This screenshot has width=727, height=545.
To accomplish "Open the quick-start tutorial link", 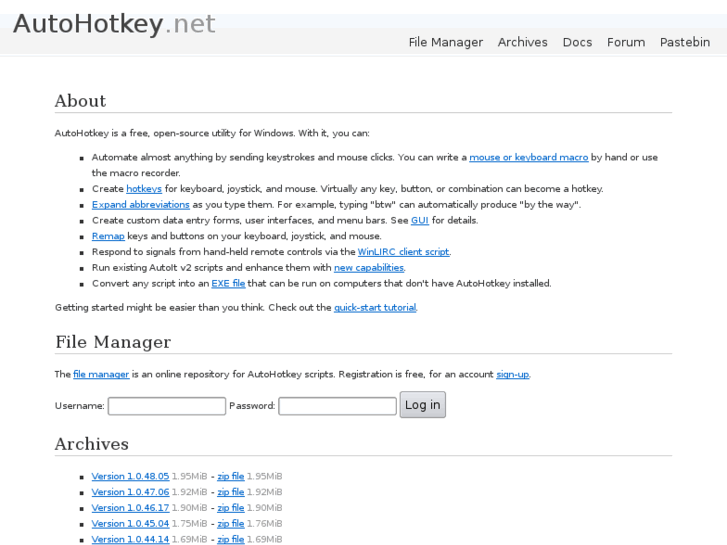I will tap(375, 308).
